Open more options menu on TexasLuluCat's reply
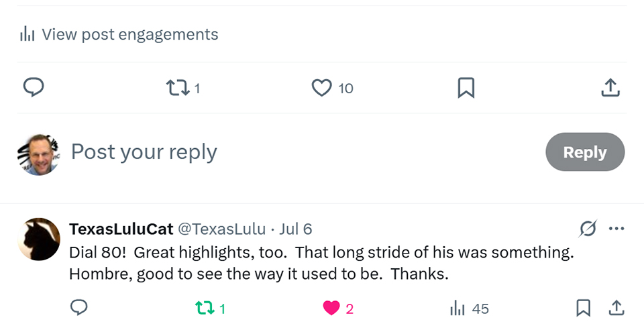The height and width of the screenshot is (334, 644). coord(616,229)
